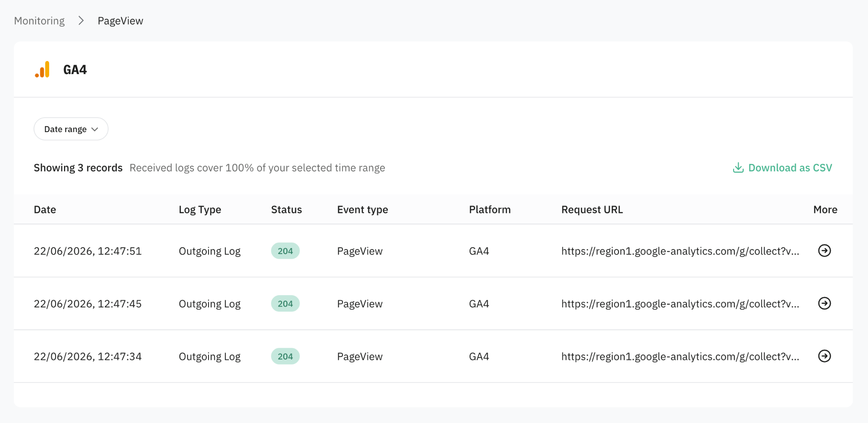Open request URL of 12:47:34 row
The width and height of the screenshot is (868, 423).
tap(680, 357)
